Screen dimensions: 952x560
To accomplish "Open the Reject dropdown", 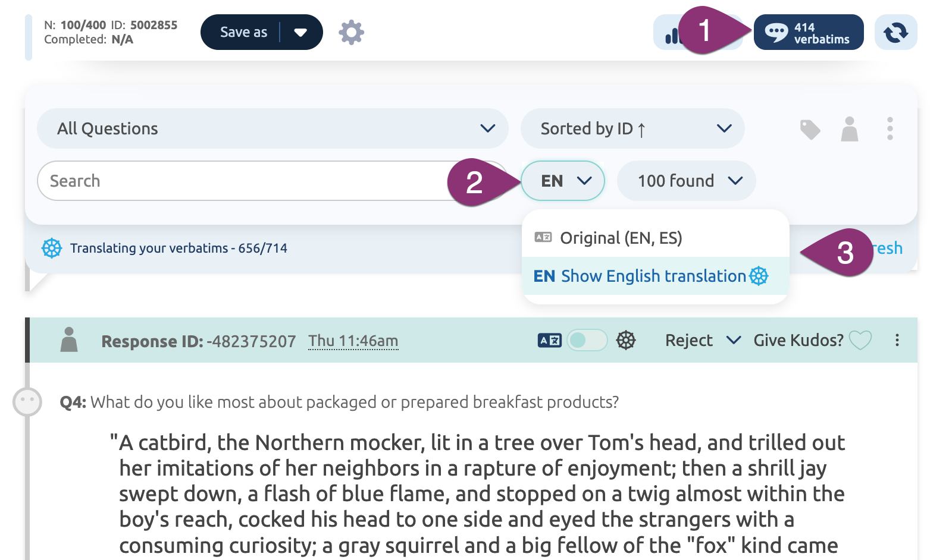I will pos(702,341).
